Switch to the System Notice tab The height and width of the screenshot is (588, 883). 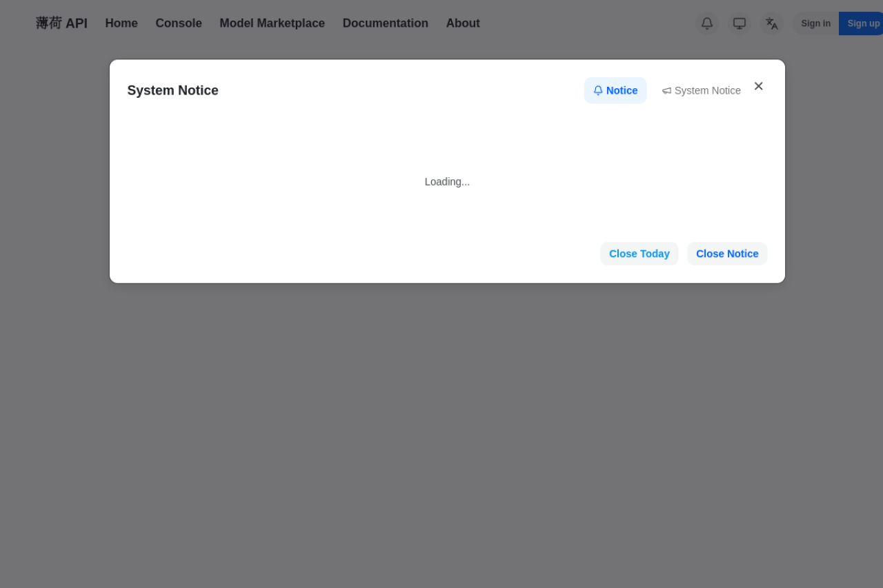coord(702,90)
